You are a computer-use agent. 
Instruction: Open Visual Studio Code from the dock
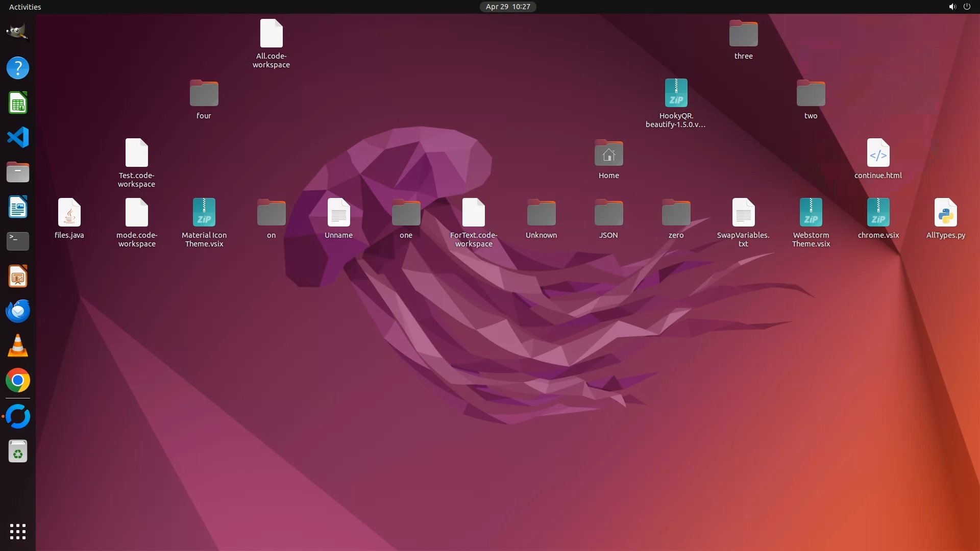(18, 137)
